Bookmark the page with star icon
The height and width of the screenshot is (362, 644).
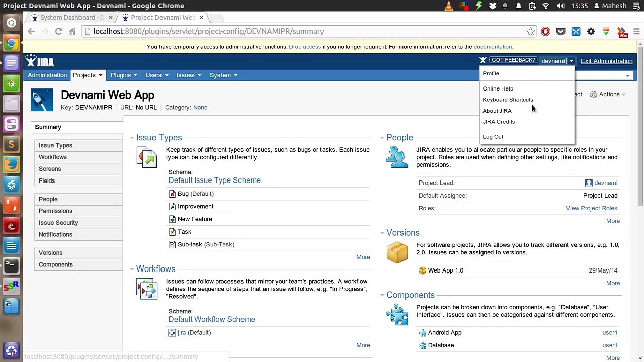530,31
